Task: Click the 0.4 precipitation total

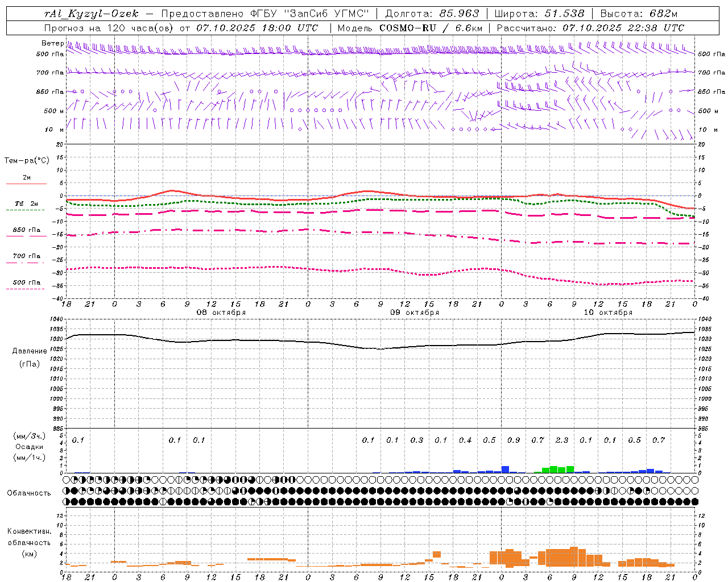Action: (x=465, y=440)
